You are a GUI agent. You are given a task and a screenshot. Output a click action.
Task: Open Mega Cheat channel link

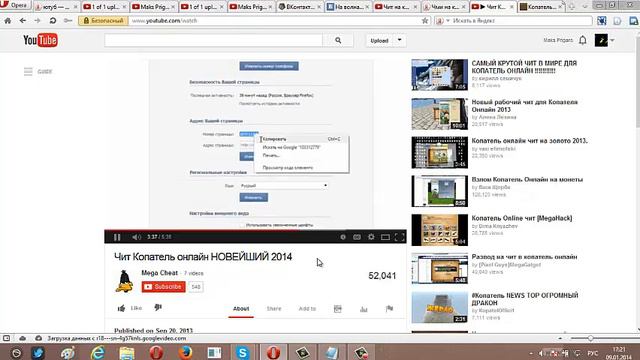click(x=159, y=273)
